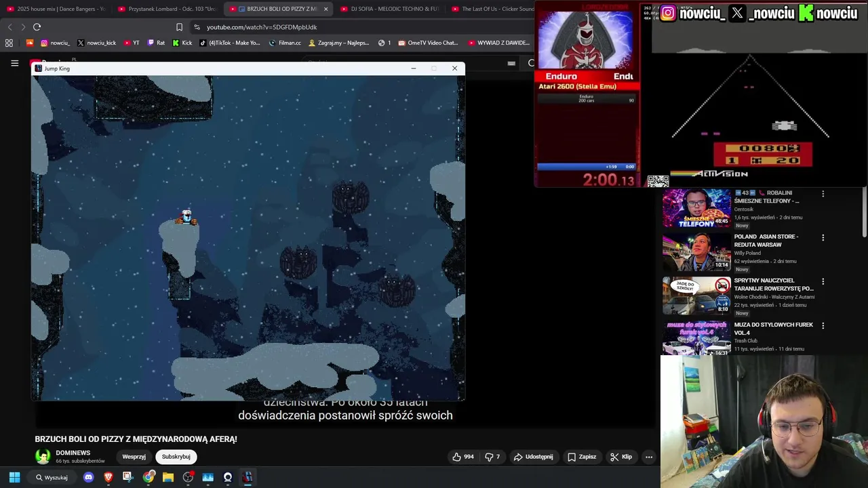
Task: Open the OmeTV Video Chat bookmark
Action: 429,43
